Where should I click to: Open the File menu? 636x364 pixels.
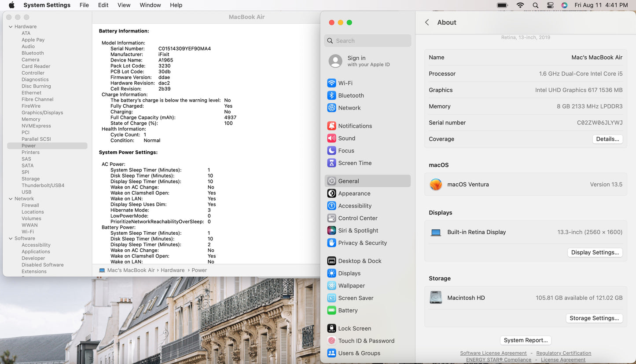84,5
